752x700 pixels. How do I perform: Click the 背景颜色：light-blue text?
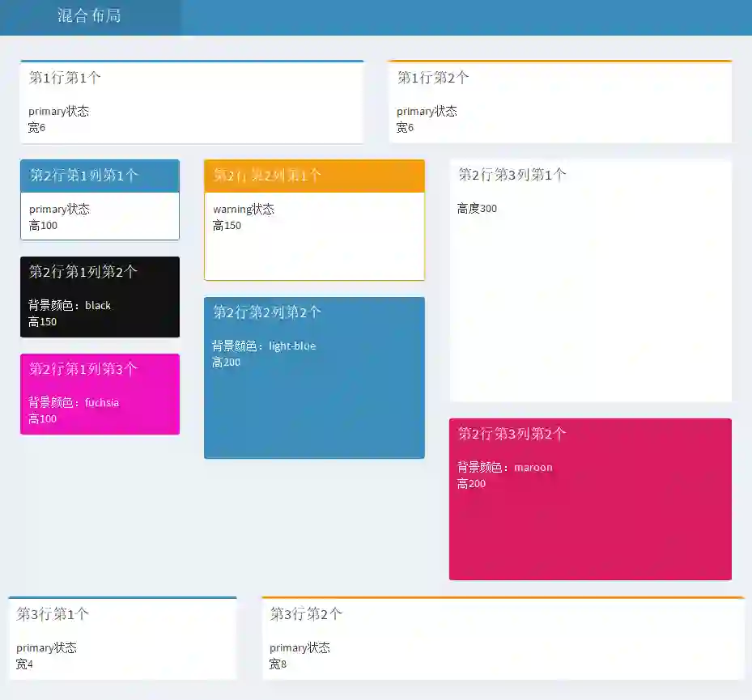point(264,346)
